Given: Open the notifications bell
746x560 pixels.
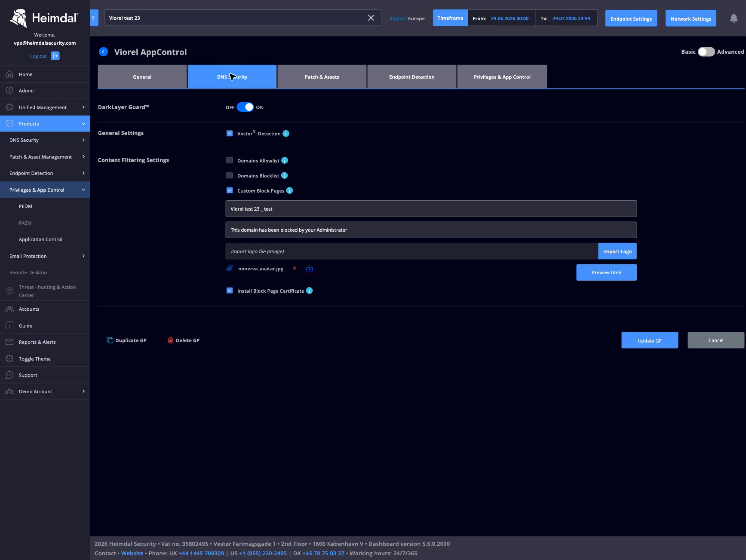Looking at the screenshot, I should point(734,18).
